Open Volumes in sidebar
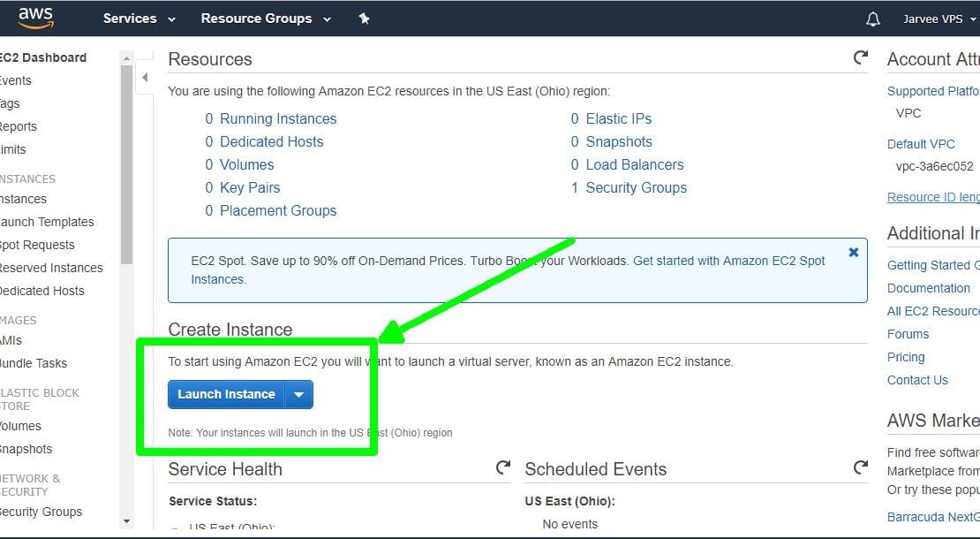The image size is (980, 539). 20,427
